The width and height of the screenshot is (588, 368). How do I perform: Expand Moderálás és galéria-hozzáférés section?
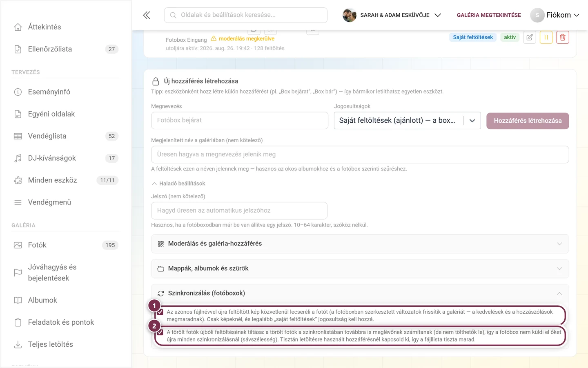[360, 244]
